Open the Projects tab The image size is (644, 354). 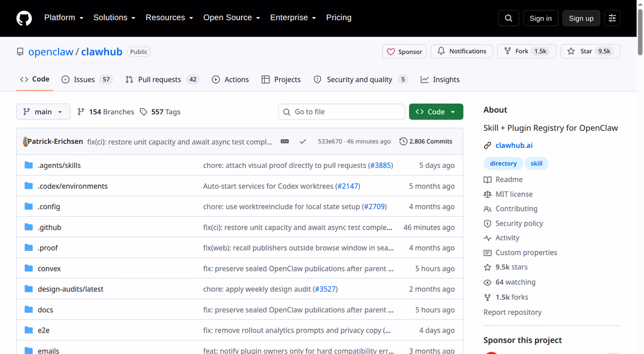point(281,79)
